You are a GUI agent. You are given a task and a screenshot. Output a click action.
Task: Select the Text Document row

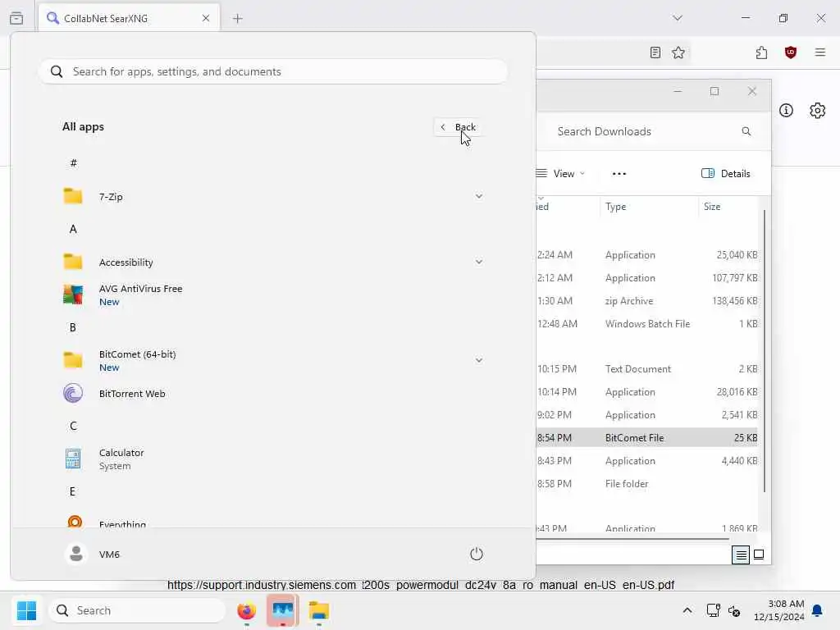pos(647,368)
